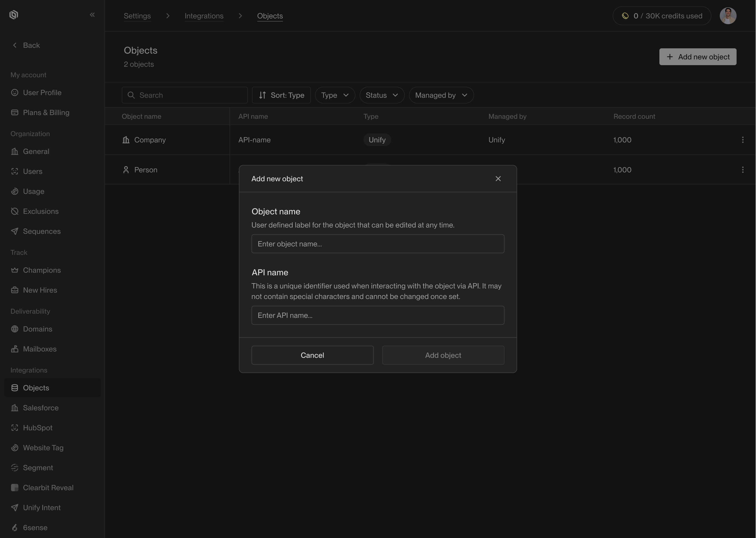The height and width of the screenshot is (538, 756).
Task: Click the user avatar photo
Action: click(728, 16)
